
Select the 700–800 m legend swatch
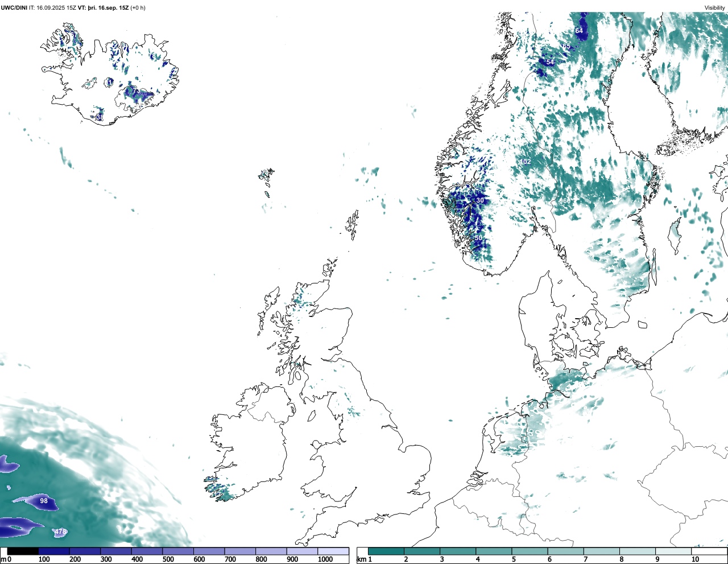pyautogui.click(x=240, y=551)
